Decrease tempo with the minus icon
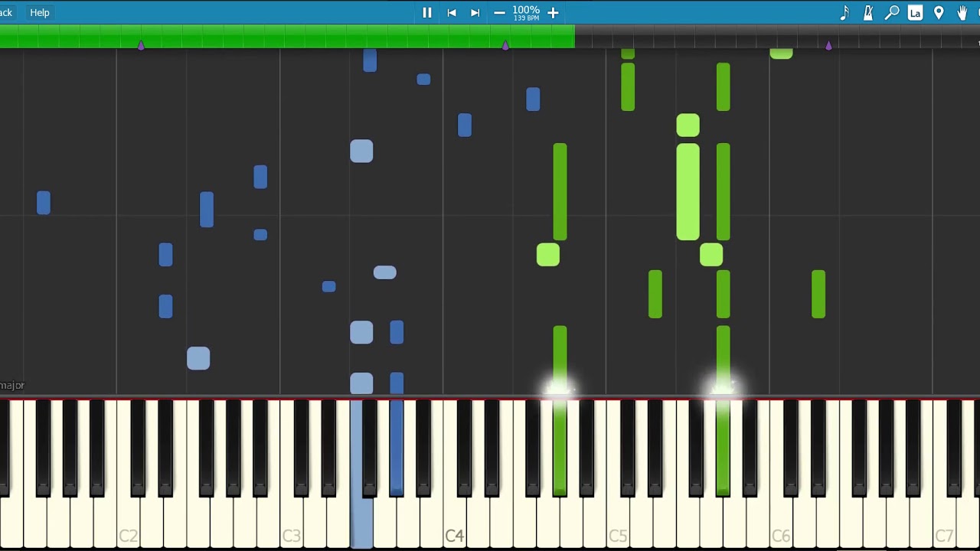Viewport: 980px width, 551px height. point(499,13)
